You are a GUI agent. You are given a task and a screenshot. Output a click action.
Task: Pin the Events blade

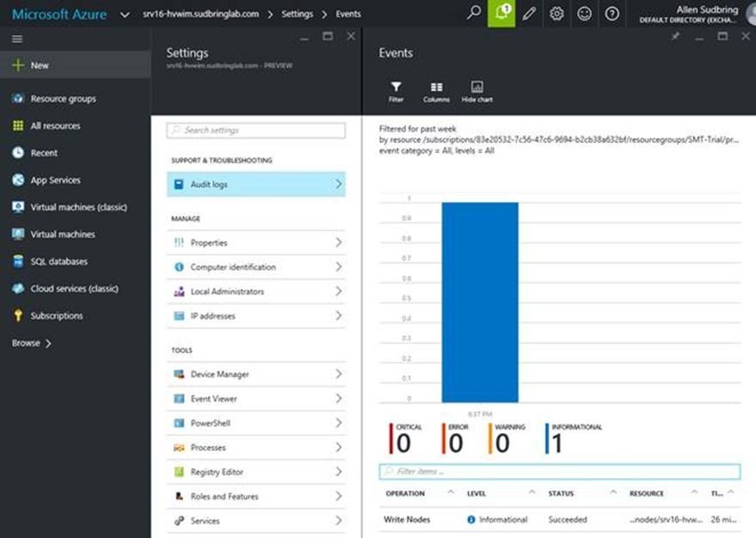(x=675, y=36)
